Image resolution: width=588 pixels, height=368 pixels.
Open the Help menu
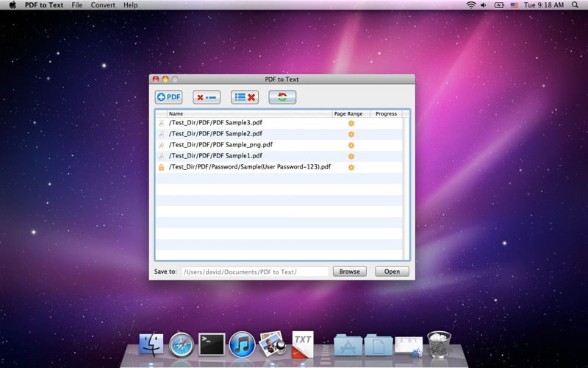pos(131,5)
